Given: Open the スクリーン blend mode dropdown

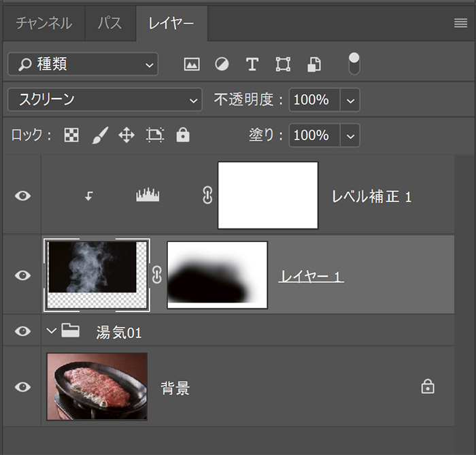Looking at the screenshot, I should [105, 100].
